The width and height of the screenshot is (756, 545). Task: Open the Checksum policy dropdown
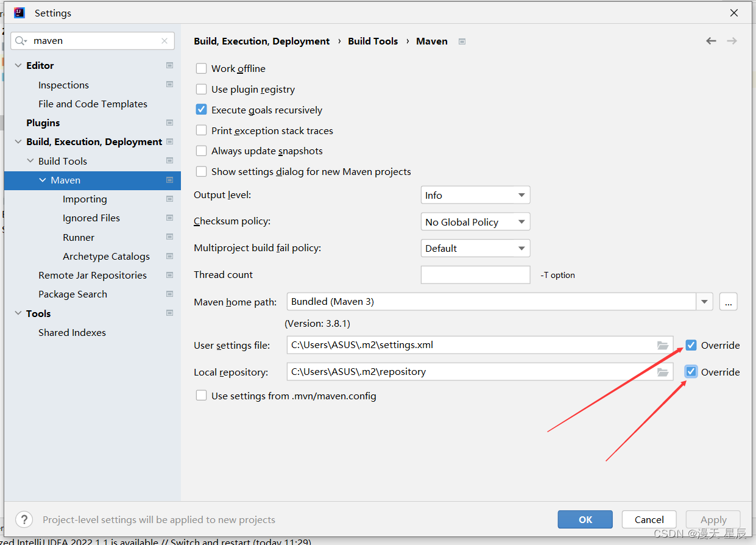tap(475, 222)
